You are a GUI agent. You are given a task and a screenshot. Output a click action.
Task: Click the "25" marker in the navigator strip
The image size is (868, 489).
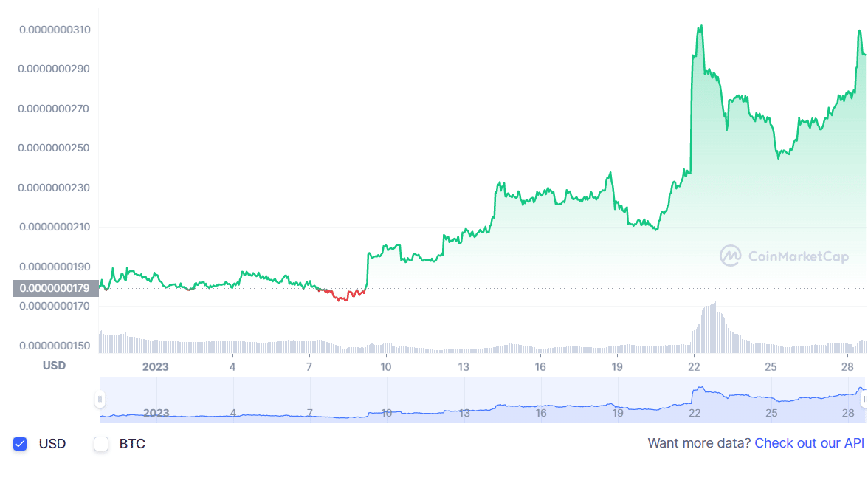point(771,413)
